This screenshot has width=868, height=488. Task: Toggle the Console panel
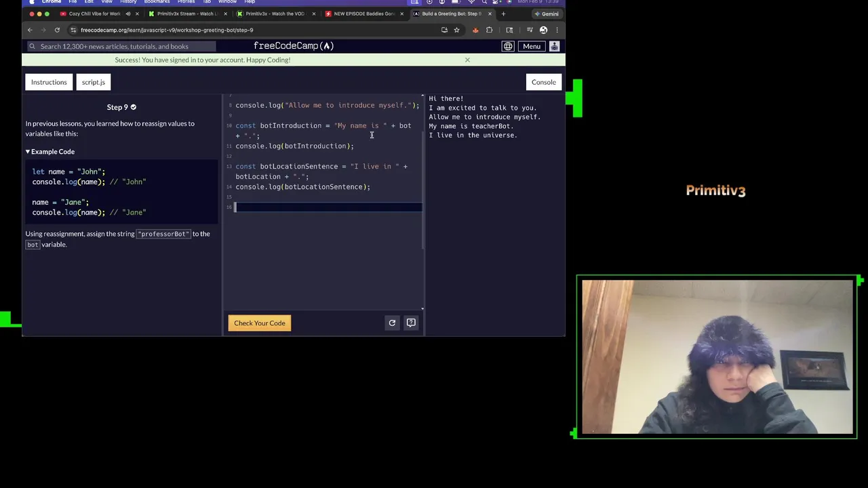[x=544, y=82]
